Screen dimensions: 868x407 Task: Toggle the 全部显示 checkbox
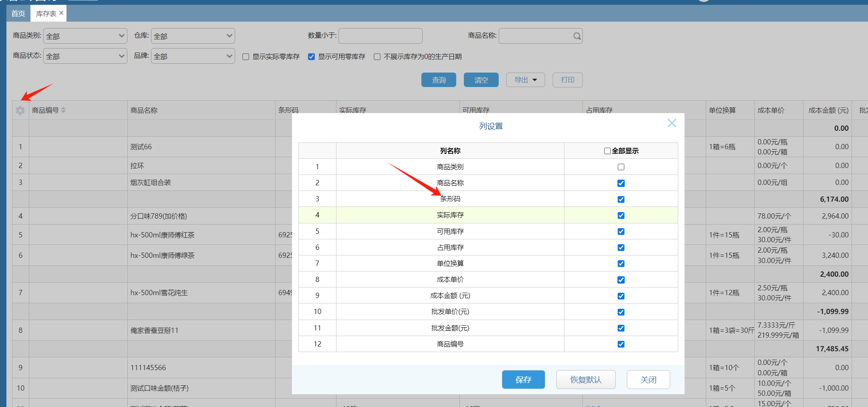tap(607, 151)
